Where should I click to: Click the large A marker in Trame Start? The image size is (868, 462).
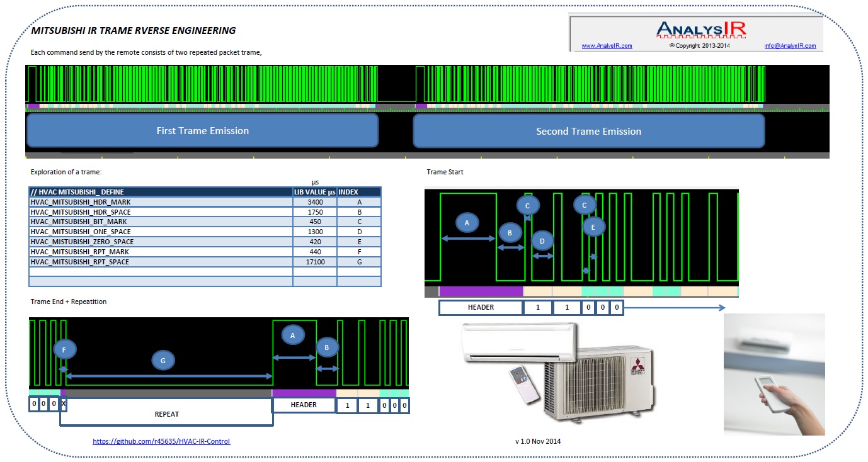click(467, 223)
